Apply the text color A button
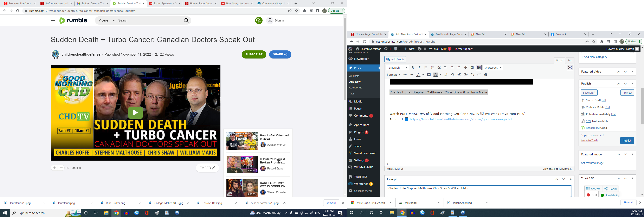 tap(418, 75)
